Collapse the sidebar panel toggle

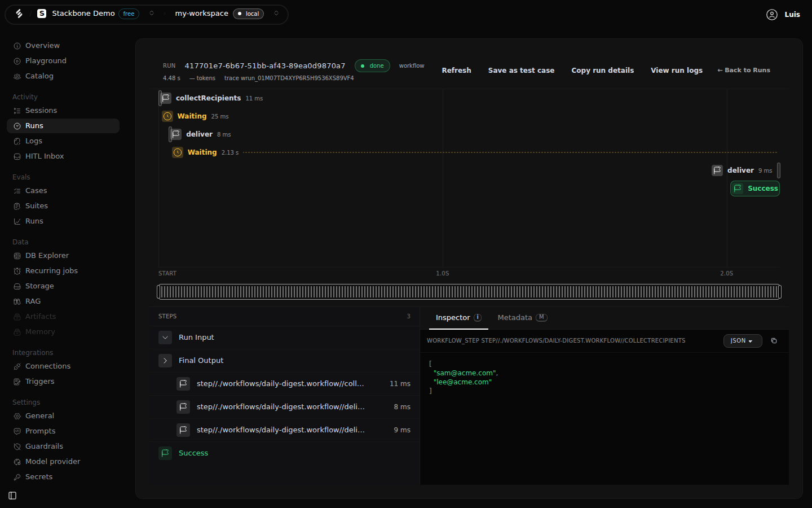(12, 496)
